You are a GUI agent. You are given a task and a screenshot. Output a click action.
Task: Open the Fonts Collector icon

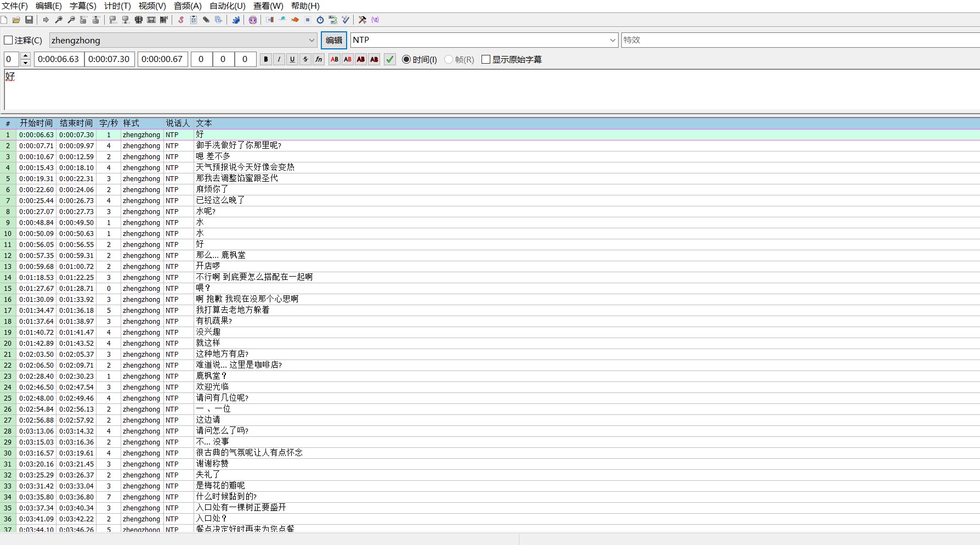(219, 20)
